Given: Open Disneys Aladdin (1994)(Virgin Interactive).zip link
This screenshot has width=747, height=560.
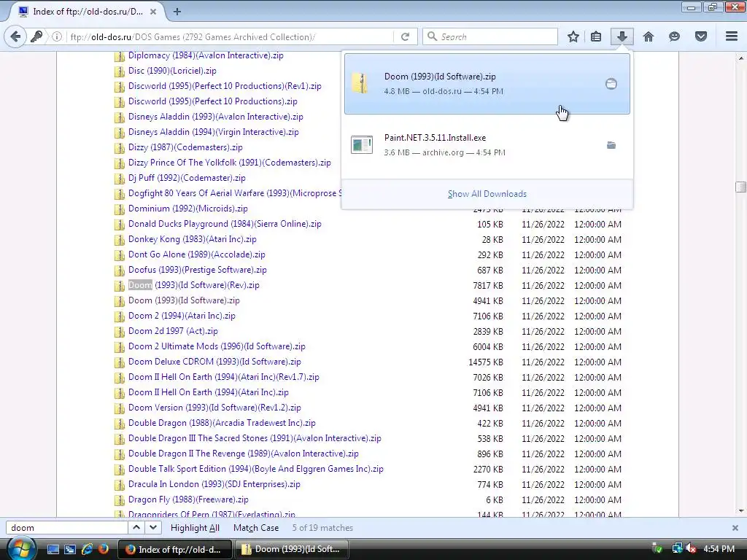Looking at the screenshot, I should 214,132.
